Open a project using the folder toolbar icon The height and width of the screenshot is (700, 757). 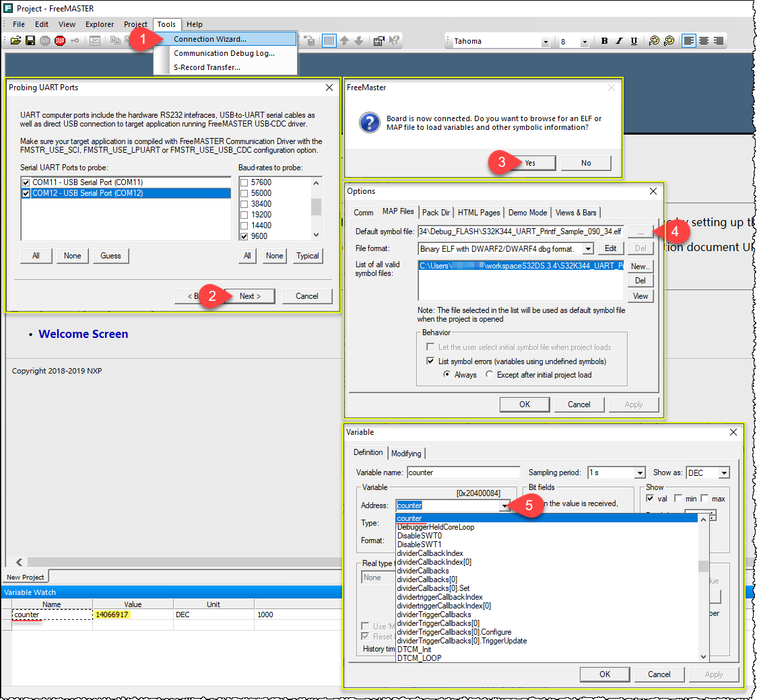[15, 40]
